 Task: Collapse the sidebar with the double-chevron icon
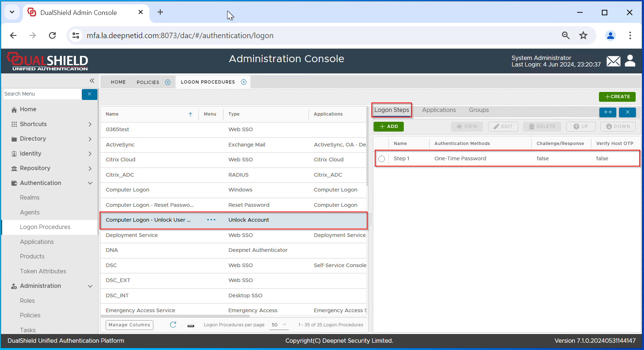tap(92, 81)
